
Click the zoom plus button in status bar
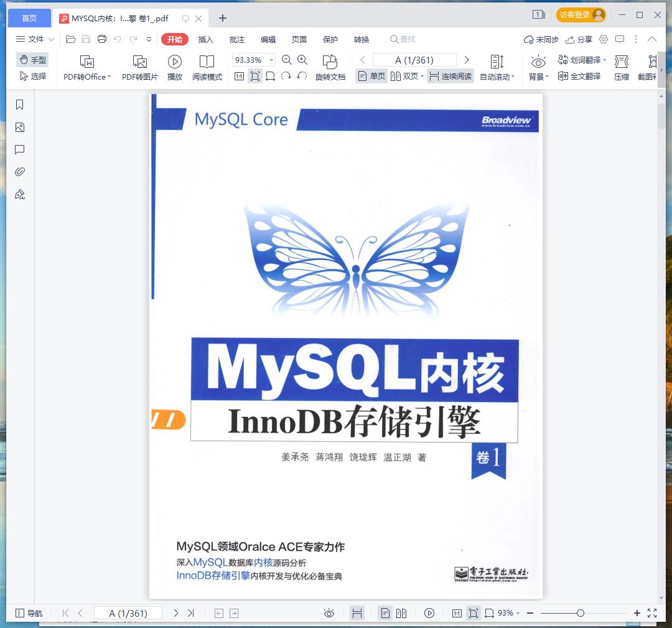click(x=637, y=614)
